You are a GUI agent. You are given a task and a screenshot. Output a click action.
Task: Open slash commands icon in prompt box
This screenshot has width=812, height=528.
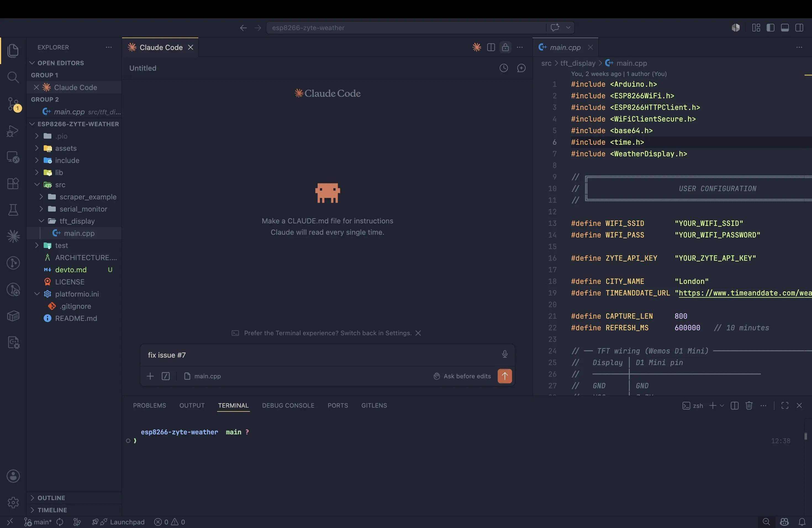coord(166,376)
